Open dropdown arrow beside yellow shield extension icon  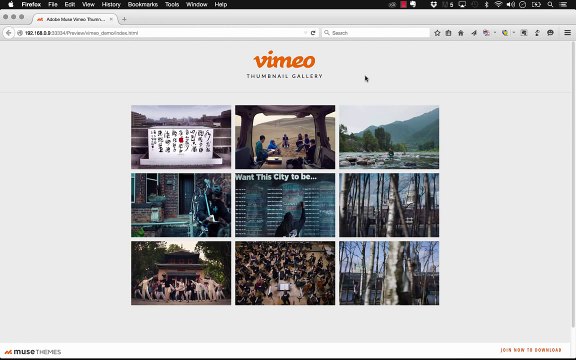coord(514,33)
